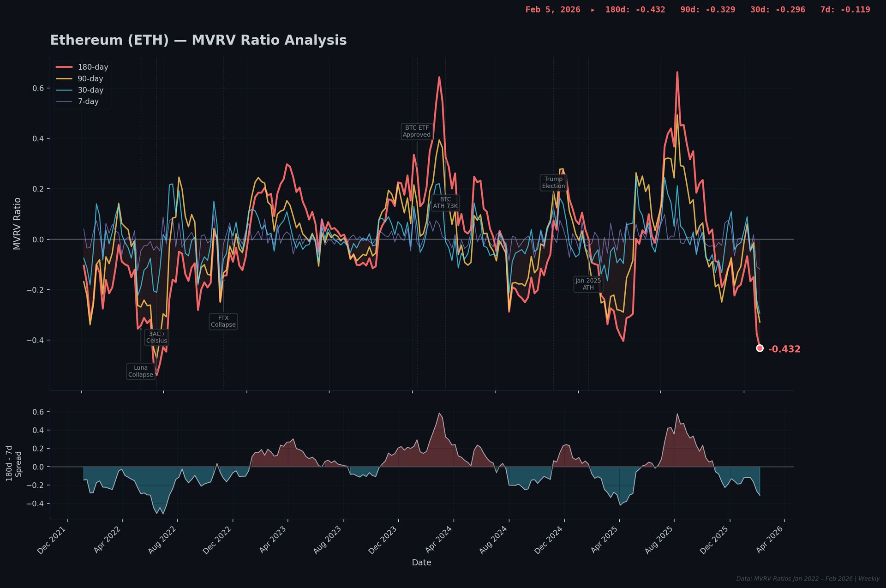Select the BTC ETF Approved annotation
The image size is (886, 588).
[417, 131]
